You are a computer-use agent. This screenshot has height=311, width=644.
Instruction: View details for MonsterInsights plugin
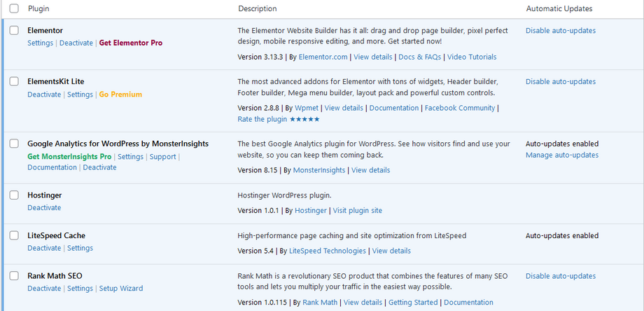pos(371,170)
